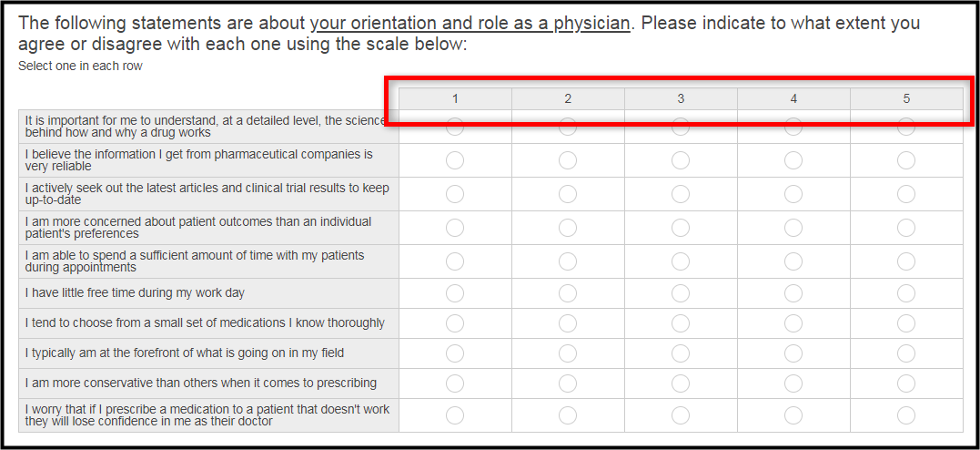Choose rating 5 for little free time
Viewport: 980px width, 450px height.
click(906, 293)
